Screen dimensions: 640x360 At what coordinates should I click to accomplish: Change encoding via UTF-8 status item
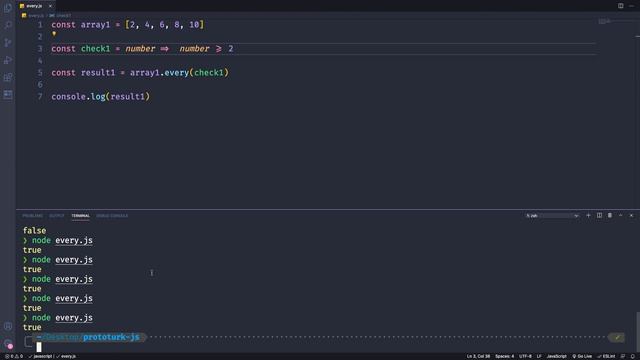pos(525,356)
